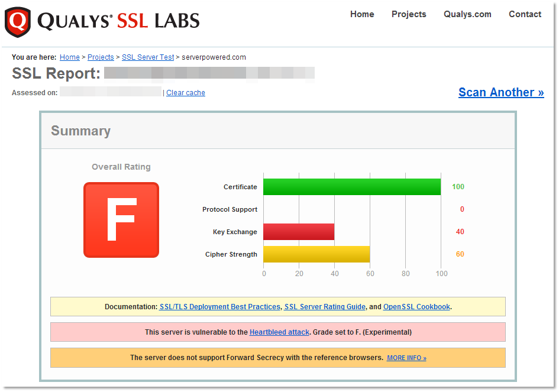Click the Qualys SSL Labs wordmark
Image resolution: width=559 pixels, height=392 pixels.
click(118, 21)
